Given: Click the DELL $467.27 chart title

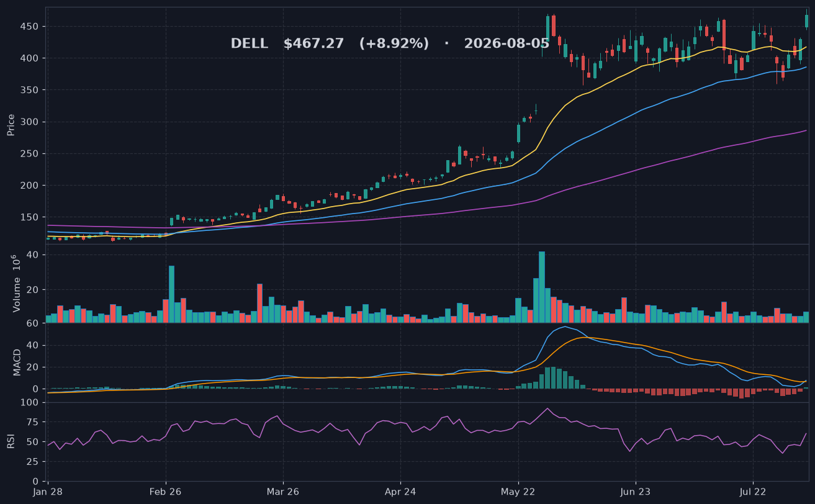Looking at the screenshot, I should point(390,43).
